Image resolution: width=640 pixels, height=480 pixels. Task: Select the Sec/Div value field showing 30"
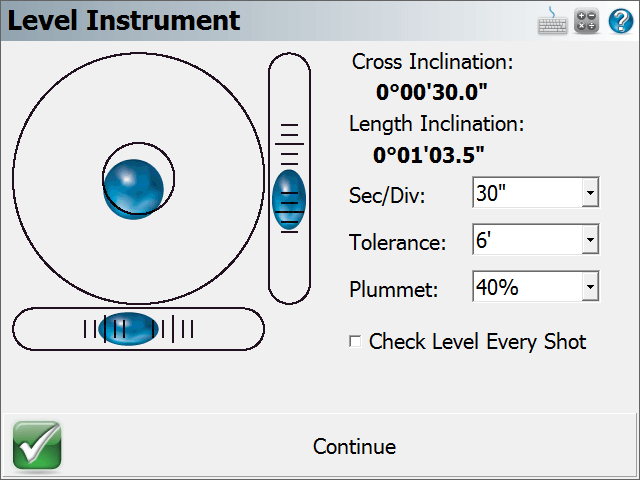pos(527,192)
